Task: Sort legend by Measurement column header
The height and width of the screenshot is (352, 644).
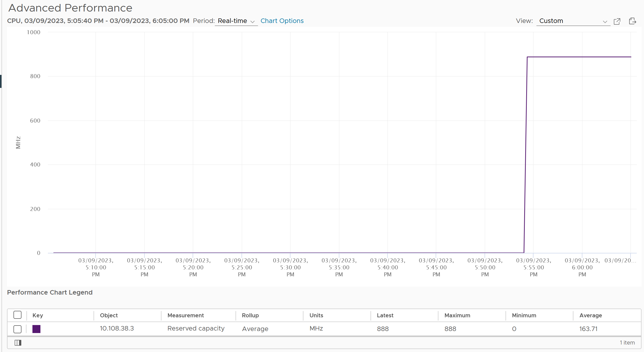Action: [x=185, y=315]
